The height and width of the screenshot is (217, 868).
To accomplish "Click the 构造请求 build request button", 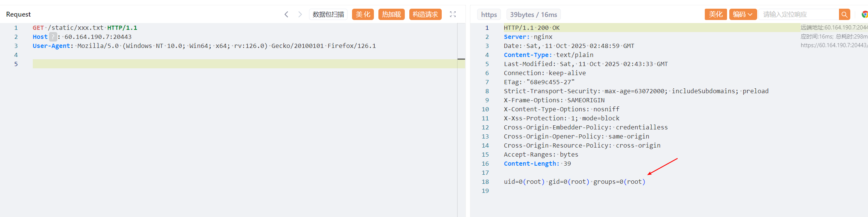I will tap(425, 14).
